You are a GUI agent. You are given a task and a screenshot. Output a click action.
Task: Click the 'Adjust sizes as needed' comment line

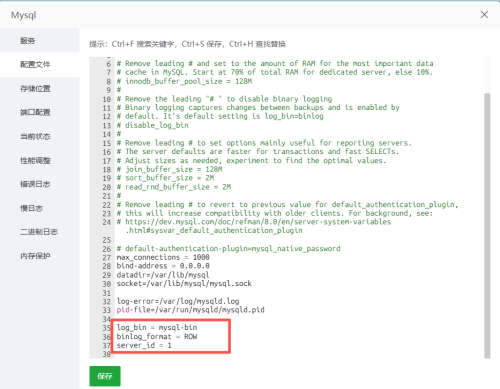pyautogui.click(x=251, y=161)
